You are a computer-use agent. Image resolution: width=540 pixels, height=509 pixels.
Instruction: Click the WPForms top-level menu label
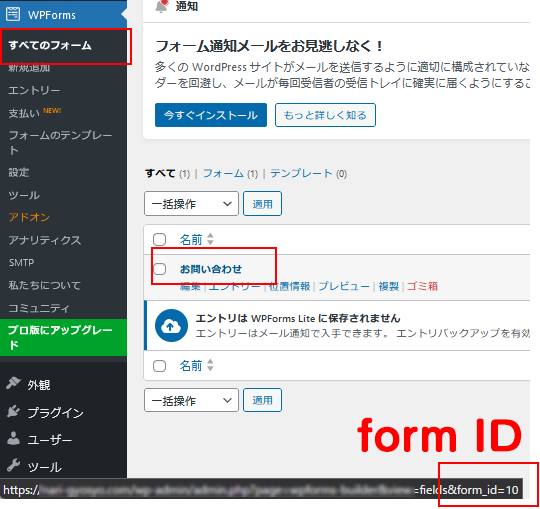coord(52,15)
